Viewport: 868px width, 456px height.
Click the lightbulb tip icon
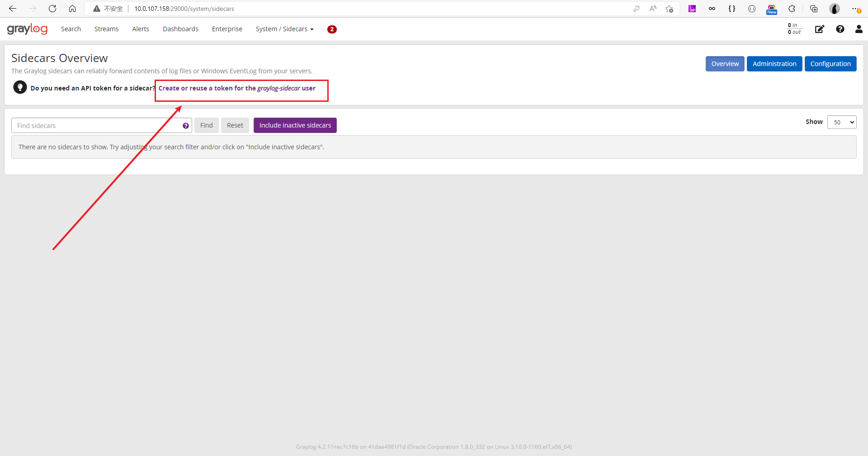tap(20, 87)
